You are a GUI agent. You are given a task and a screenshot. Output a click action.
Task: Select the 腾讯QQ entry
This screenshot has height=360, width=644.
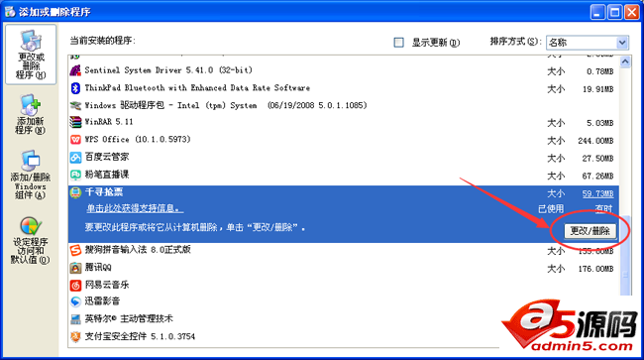click(98, 268)
